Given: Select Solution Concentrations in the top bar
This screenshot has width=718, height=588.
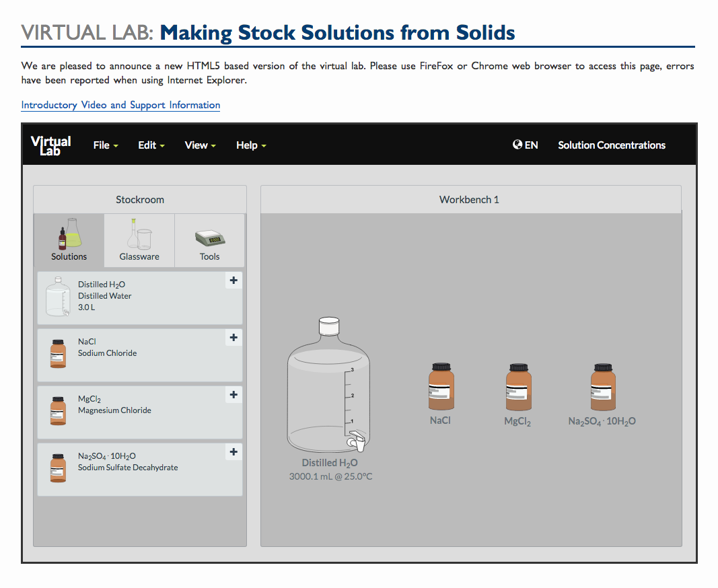Looking at the screenshot, I should pyautogui.click(x=611, y=145).
